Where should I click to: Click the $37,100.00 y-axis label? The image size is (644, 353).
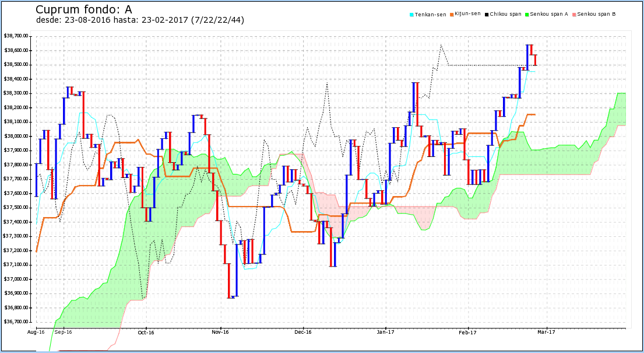16,264
